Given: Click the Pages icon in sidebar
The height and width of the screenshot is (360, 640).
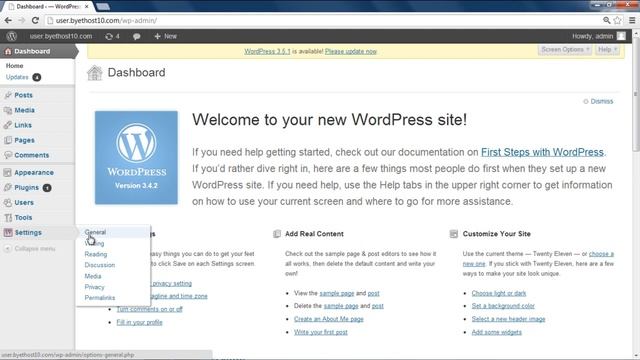Looking at the screenshot, I should coord(8,140).
